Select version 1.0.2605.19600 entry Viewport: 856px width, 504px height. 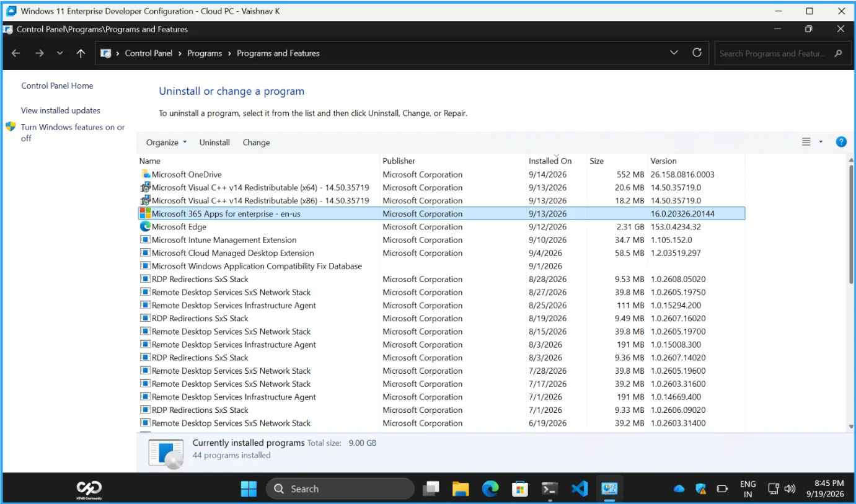pos(441,371)
